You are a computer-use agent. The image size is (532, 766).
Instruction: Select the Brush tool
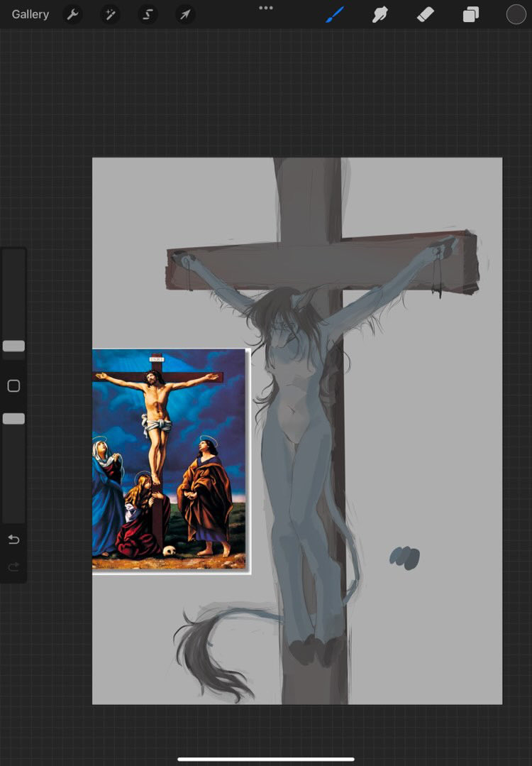pyautogui.click(x=335, y=15)
